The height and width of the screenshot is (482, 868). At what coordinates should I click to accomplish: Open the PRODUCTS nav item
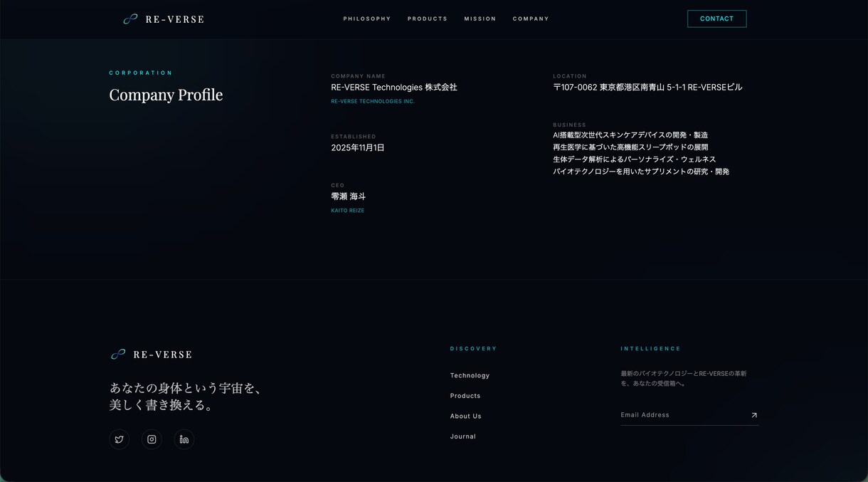coord(428,19)
